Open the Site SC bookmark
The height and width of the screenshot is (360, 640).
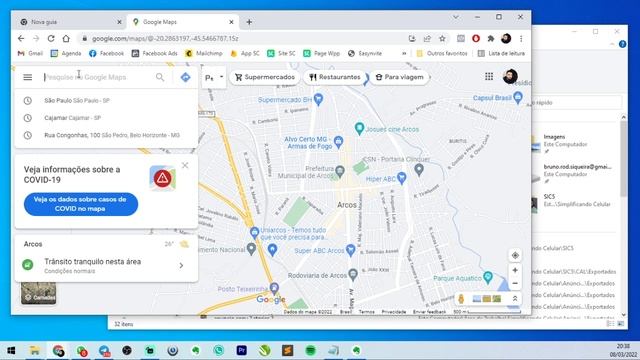coord(281,53)
